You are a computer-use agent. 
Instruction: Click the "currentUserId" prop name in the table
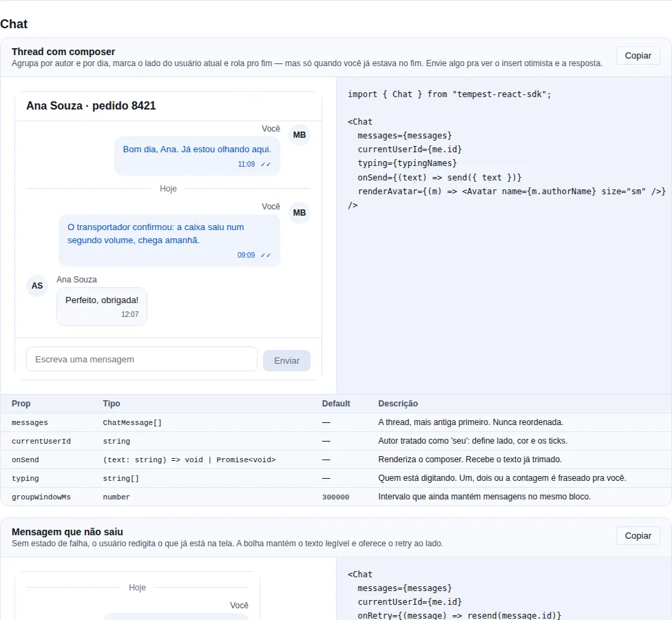41,441
